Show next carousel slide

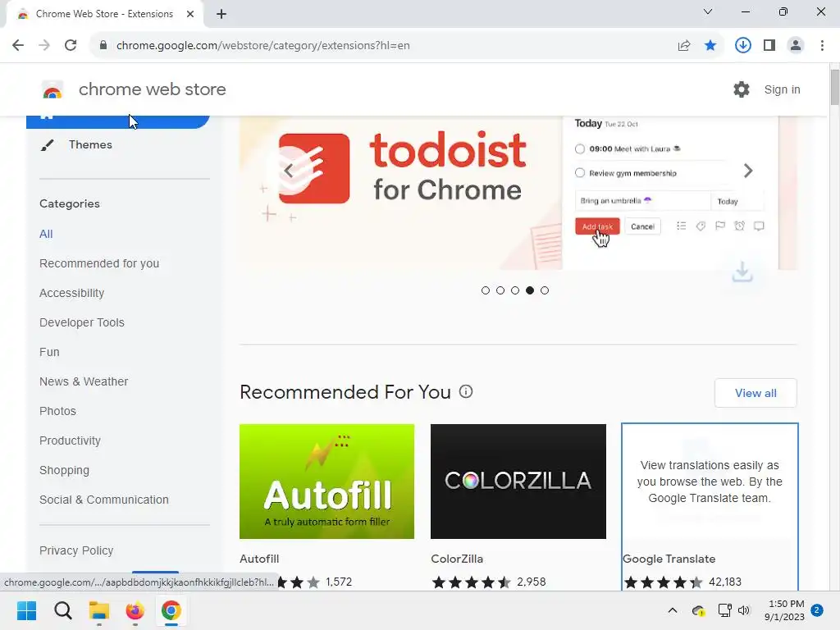(748, 171)
